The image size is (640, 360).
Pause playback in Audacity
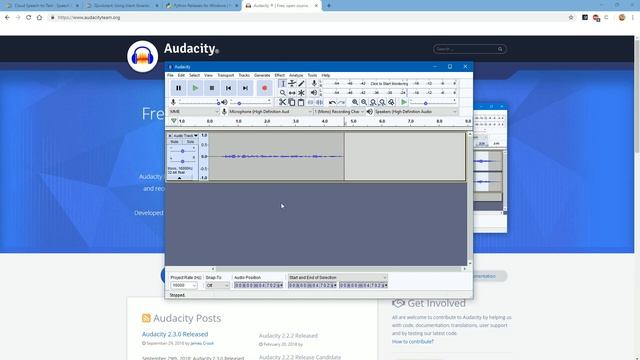178,88
